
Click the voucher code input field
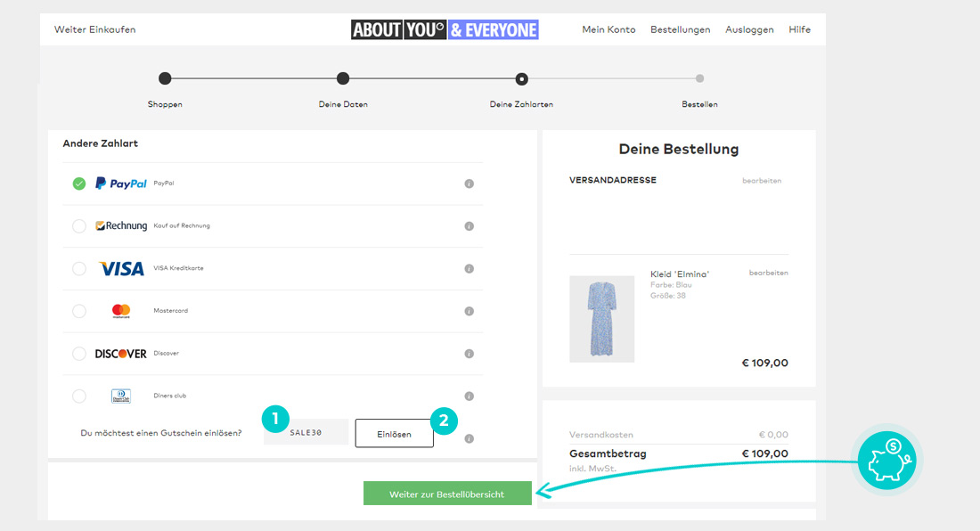pos(306,432)
